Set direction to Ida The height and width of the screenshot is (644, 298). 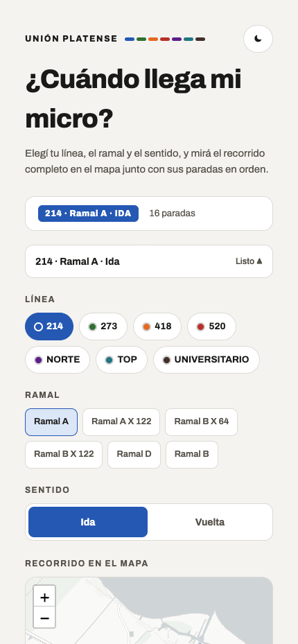(x=88, y=522)
